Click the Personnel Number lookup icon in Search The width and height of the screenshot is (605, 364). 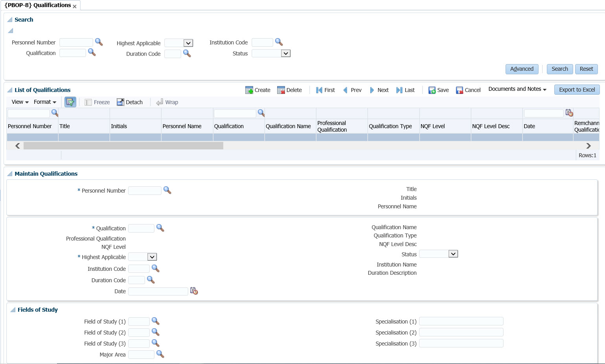(99, 42)
